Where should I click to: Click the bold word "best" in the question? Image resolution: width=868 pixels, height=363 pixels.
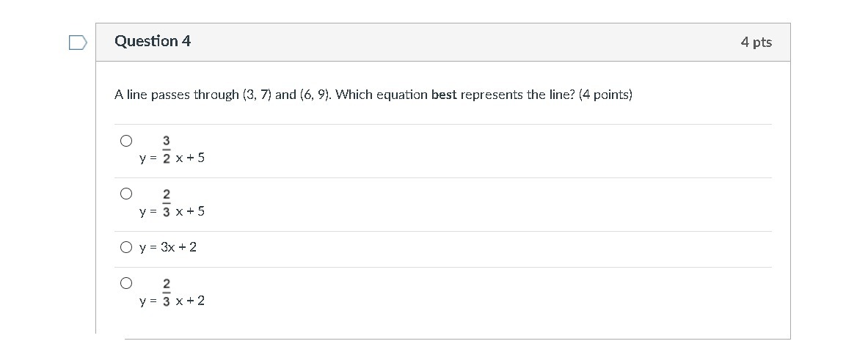[x=444, y=95]
